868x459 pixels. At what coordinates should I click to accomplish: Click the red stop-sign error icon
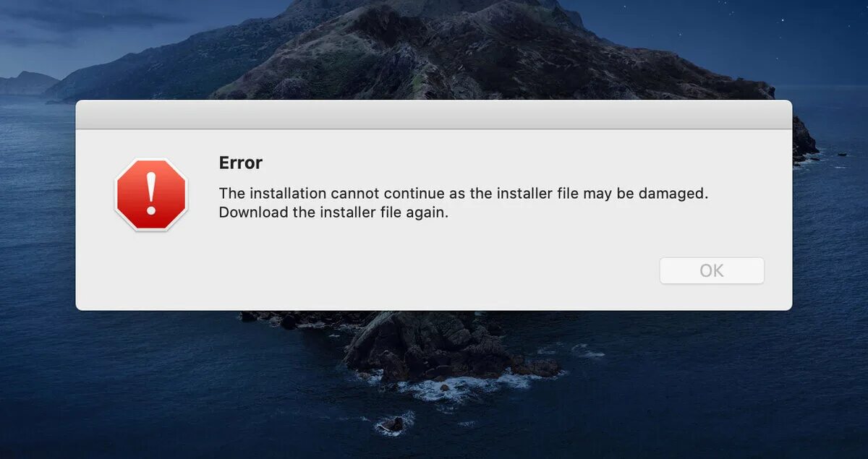(151, 195)
